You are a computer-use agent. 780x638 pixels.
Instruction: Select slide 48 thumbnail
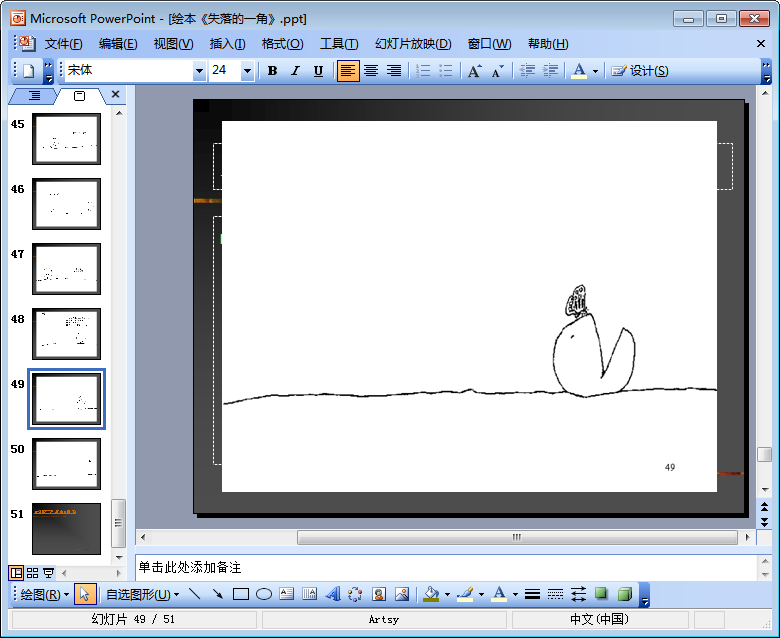[67, 334]
